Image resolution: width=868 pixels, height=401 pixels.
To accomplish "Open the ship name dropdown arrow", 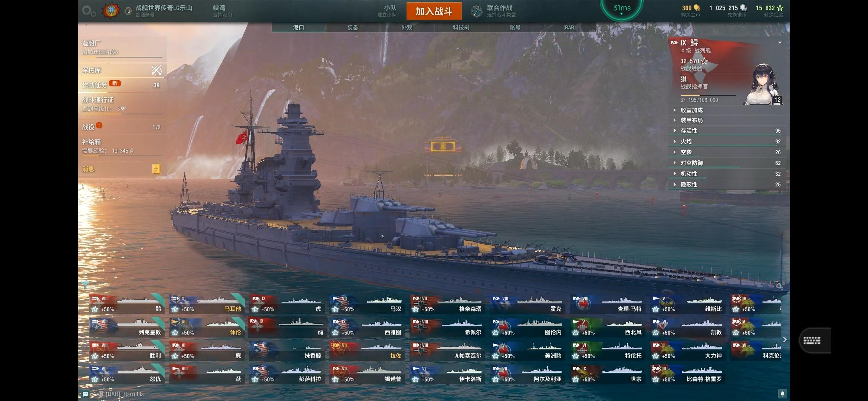I will click(780, 43).
